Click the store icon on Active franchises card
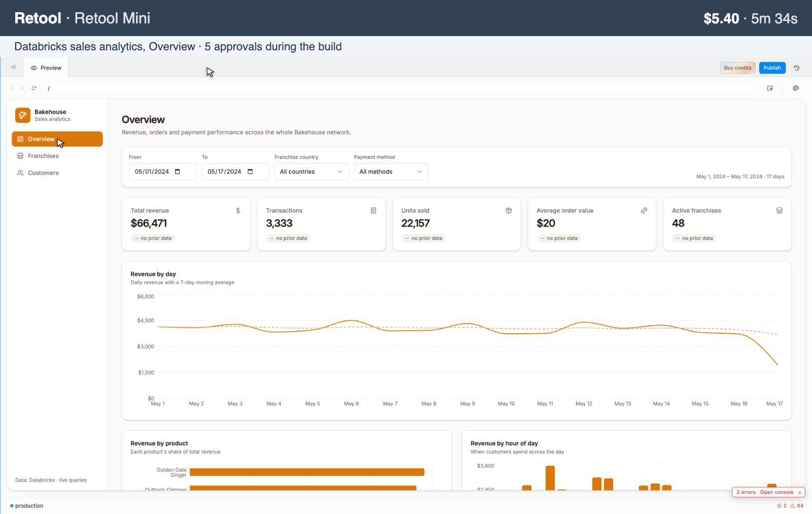Image resolution: width=812 pixels, height=514 pixels. (780, 210)
